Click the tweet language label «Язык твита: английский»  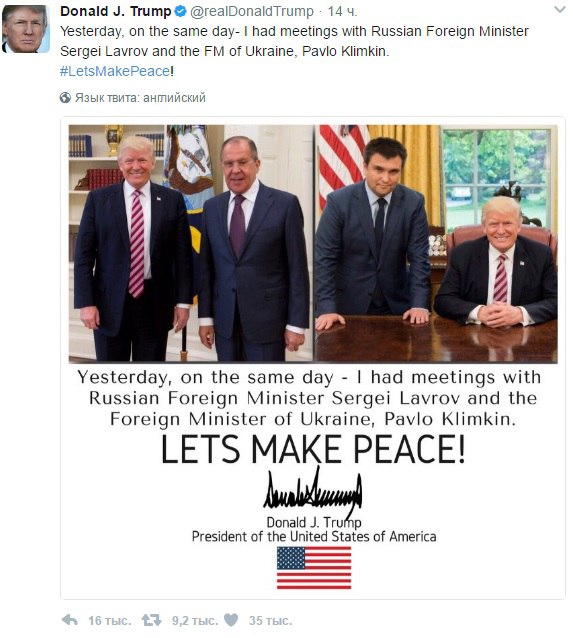(140, 98)
